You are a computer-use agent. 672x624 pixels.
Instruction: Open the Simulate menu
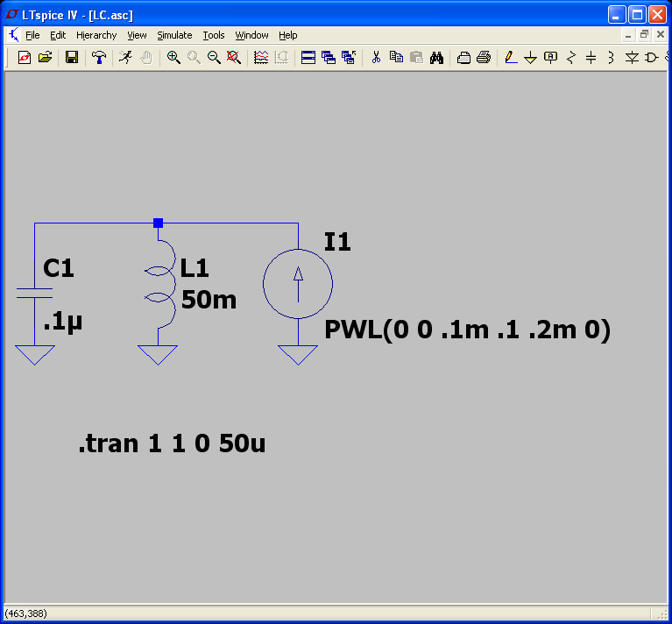pyautogui.click(x=174, y=35)
